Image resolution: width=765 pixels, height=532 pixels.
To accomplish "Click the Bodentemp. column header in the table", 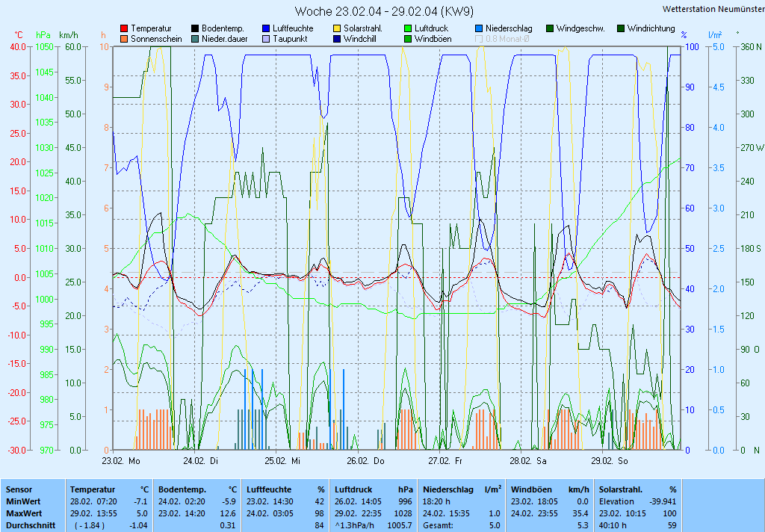I will coord(182,489).
